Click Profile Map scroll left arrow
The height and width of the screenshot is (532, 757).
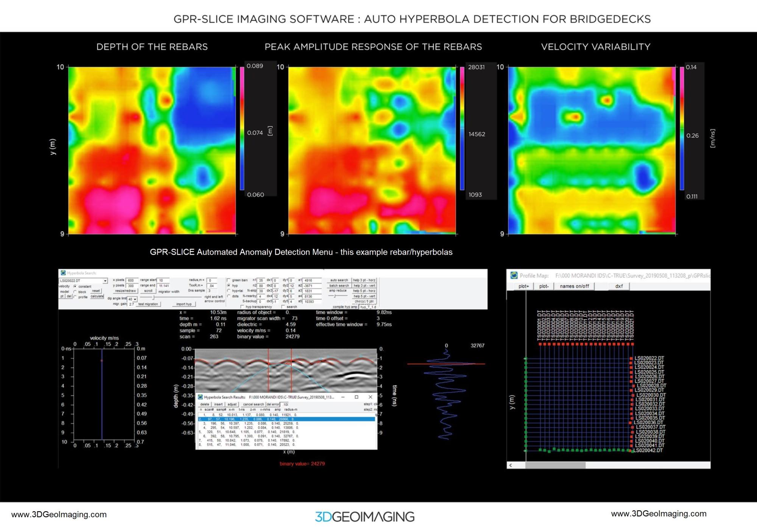point(511,465)
